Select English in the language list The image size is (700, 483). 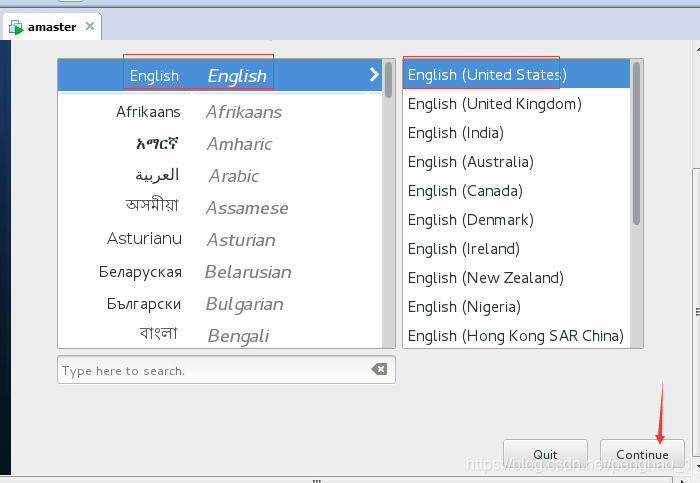(x=220, y=75)
